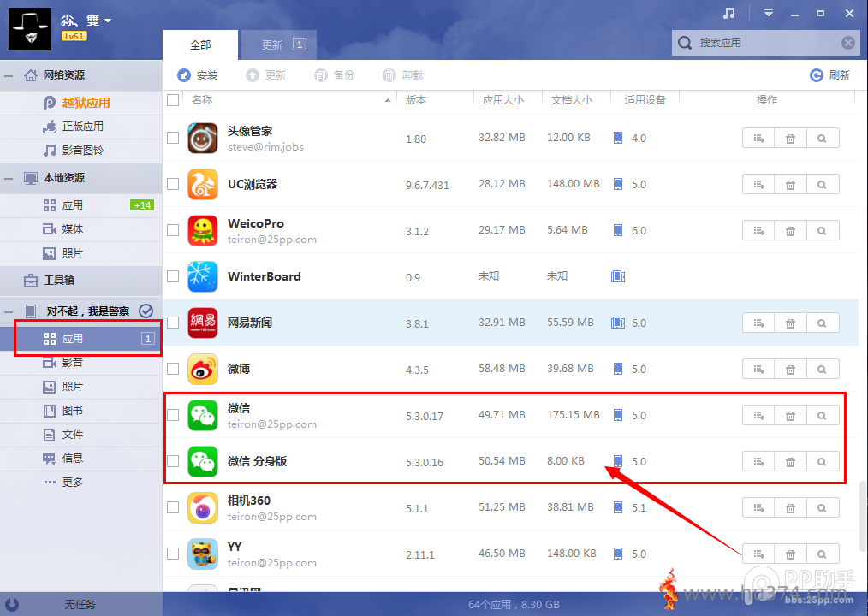Click the WinterBoard snowflake icon

pos(203,276)
